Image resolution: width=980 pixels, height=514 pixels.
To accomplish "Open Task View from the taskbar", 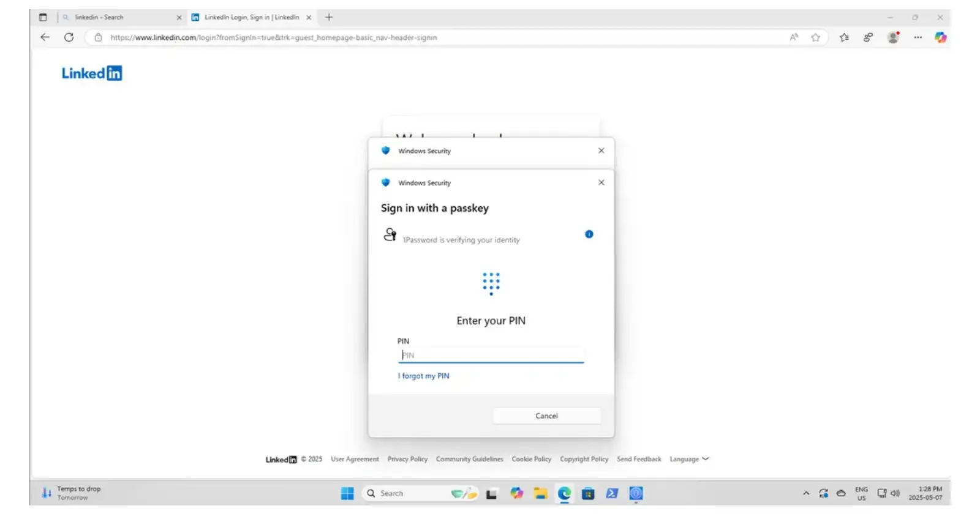I will coord(491,493).
